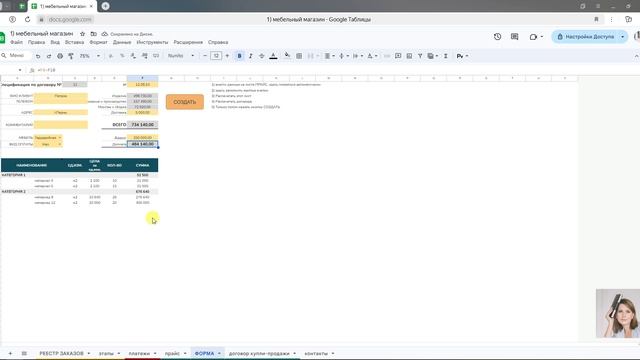The height and width of the screenshot is (360, 640).
Task: Redo the last undone action
Action: click(49, 56)
